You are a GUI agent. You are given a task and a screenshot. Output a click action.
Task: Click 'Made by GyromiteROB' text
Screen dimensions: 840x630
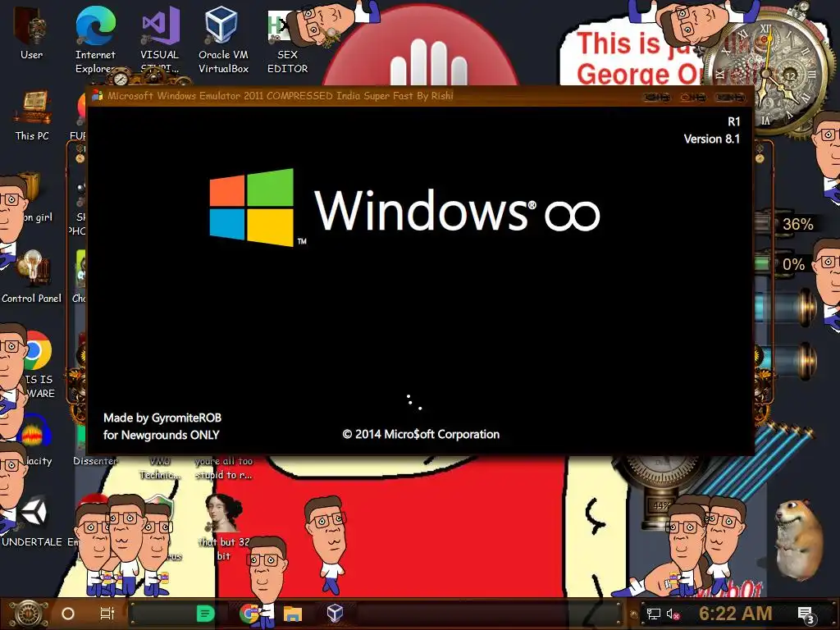[162, 418]
